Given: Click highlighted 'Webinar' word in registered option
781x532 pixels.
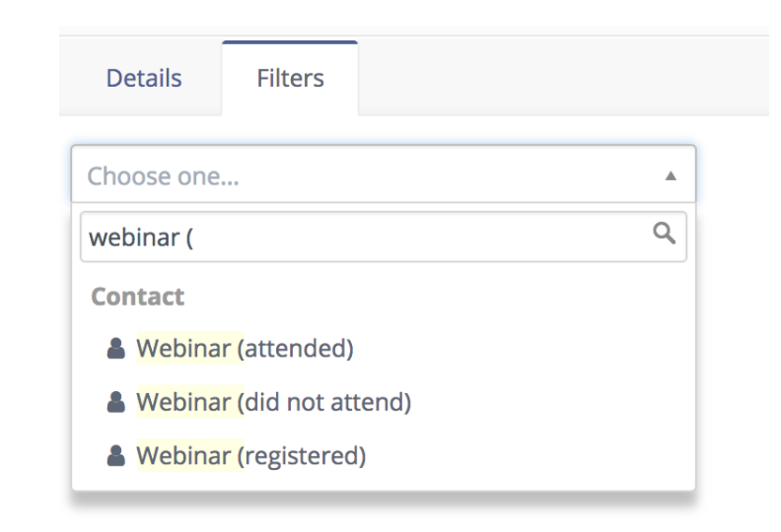Looking at the screenshot, I should 184,455.
